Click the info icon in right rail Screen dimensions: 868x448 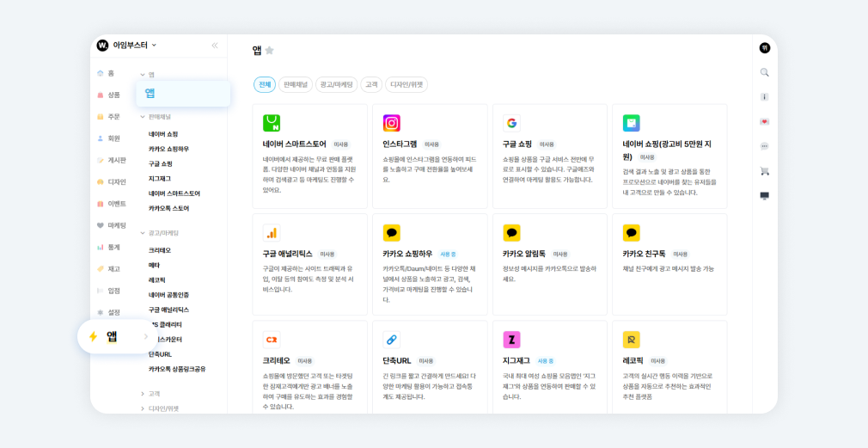pyautogui.click(x=765, y=97)
